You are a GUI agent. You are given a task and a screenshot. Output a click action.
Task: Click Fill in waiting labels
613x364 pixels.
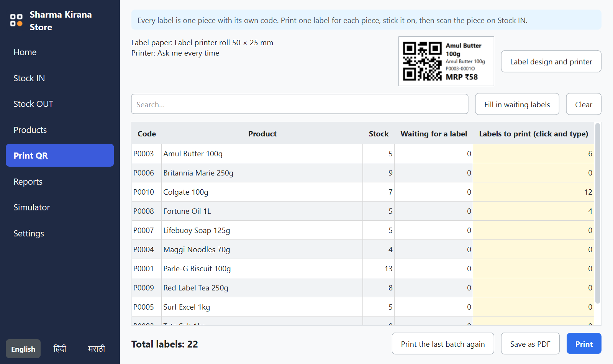(x=517, y=104)
